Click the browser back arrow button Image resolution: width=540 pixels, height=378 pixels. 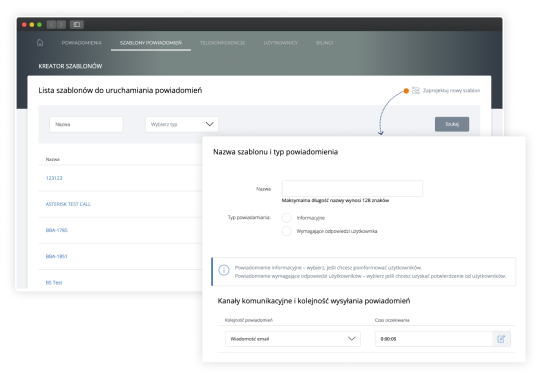(x=51, y=24)
